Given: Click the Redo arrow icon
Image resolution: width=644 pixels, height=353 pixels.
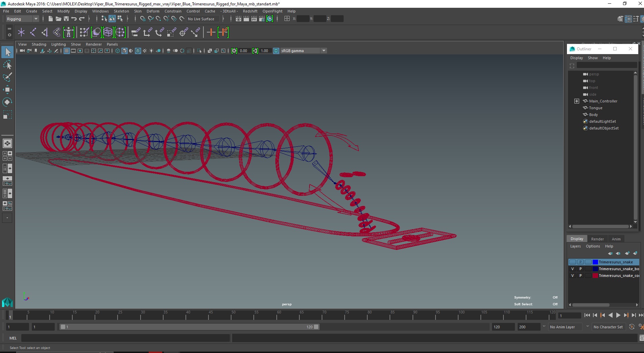Looking at the screenshot, I should click(82, 19).
